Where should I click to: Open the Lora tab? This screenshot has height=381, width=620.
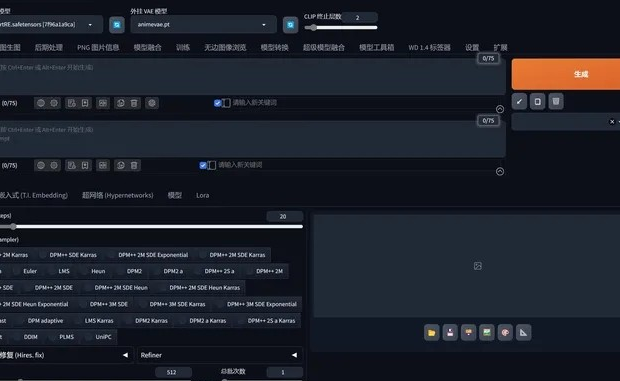[202, 195]
